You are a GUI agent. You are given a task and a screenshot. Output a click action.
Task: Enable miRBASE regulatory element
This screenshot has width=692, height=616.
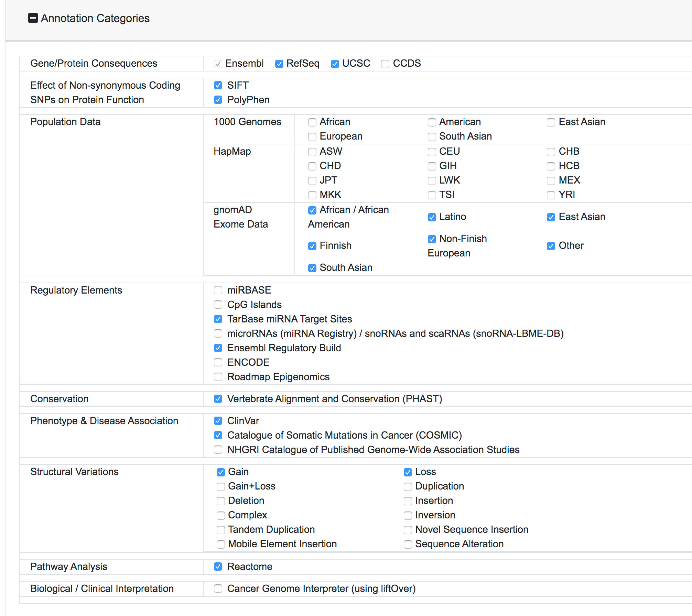(x=218, y=290)
